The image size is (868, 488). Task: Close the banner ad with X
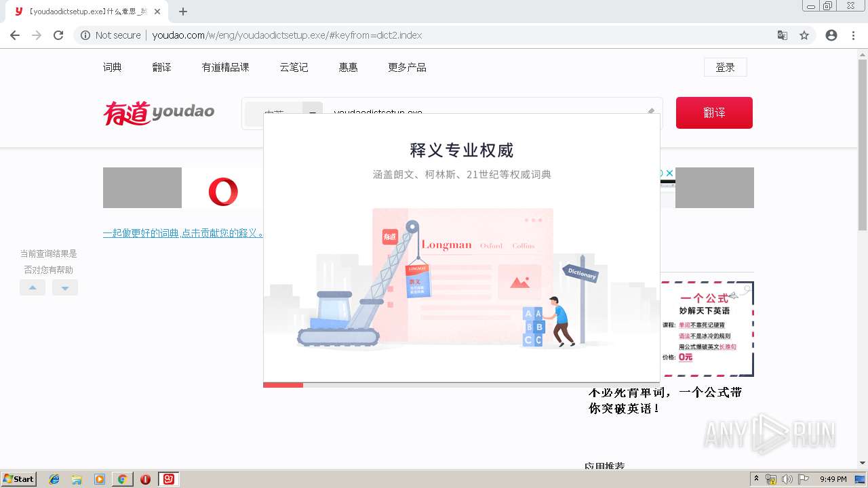coord(669,174)
